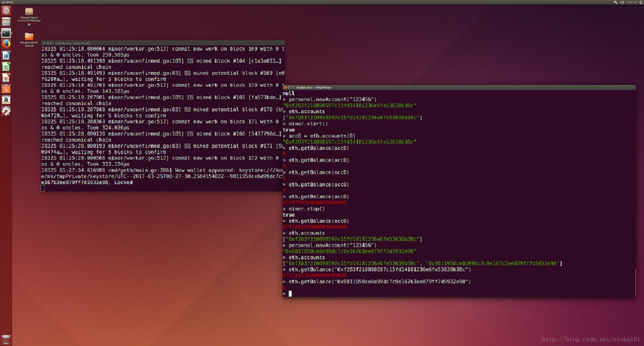This screenshot has height=346, width=644.
Task: Open Ubuntu Software Center
Action: [6, 89]
